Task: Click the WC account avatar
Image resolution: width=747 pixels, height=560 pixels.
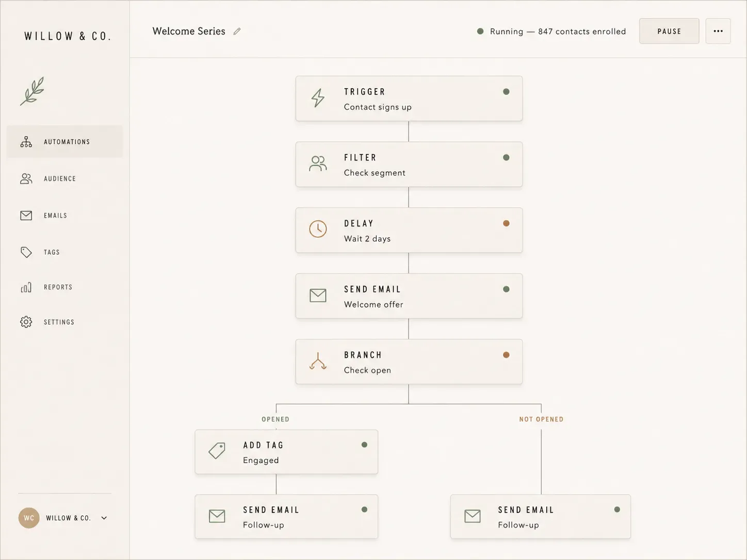Action: pyautogui.click(x=29, y=518)
